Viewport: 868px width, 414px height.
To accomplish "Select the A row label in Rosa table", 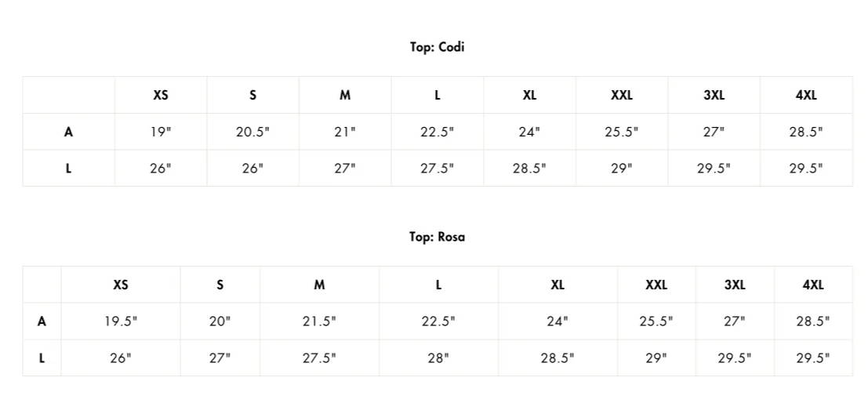I will [42, 321].
